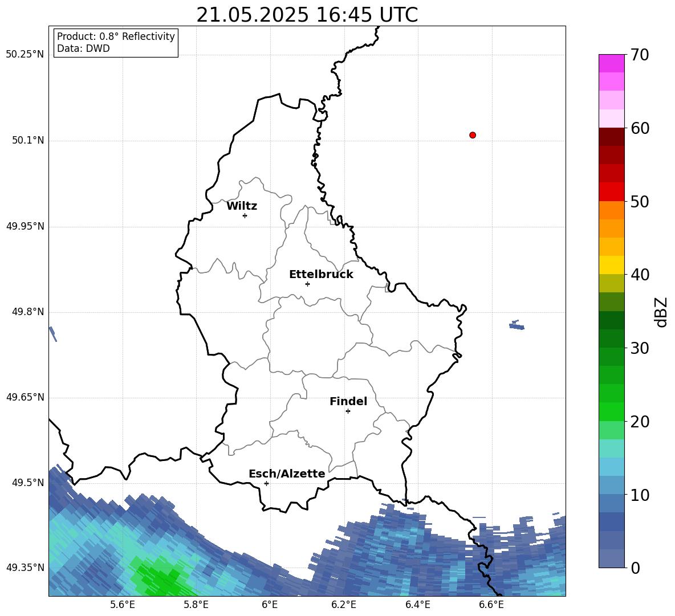Image resolution: width=675 pixels, height=616 pixels.
Task: Click latitude label '49.8°N'
Action: pyautogui.click(x=28, y=312)
